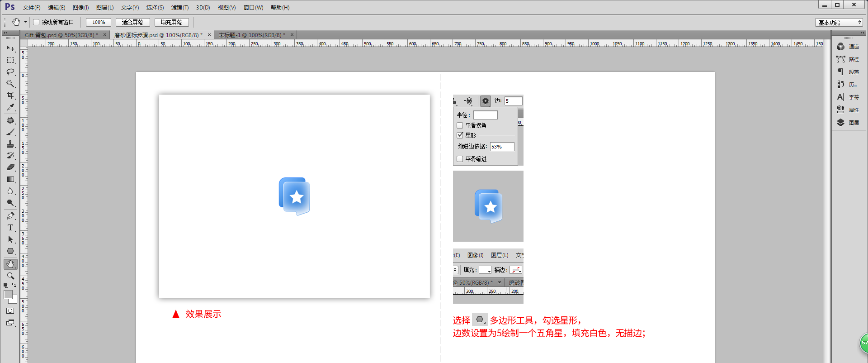Select the Horizontal Type tool
The width and height of the screenshot is (868, 363).
(x=10, y=228)
